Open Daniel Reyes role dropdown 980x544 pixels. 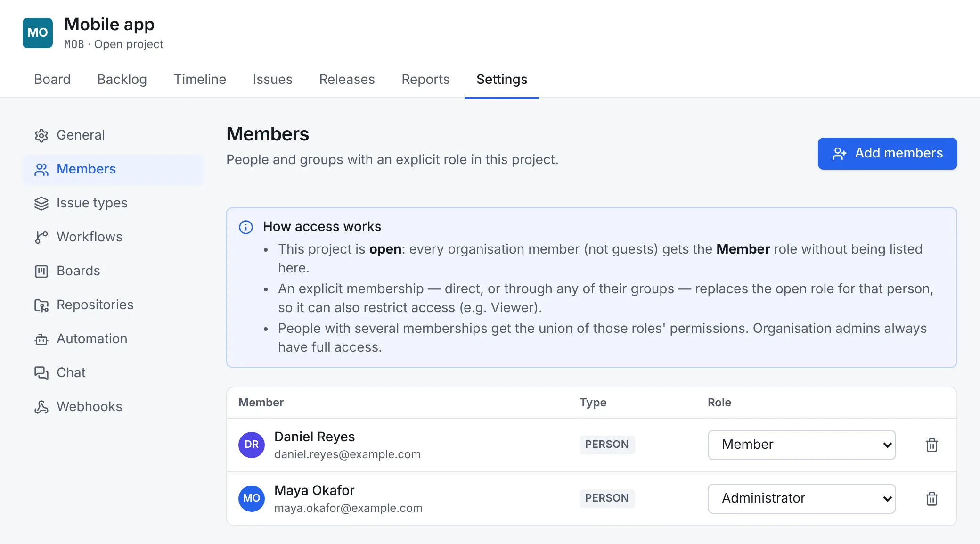[801, 445]
